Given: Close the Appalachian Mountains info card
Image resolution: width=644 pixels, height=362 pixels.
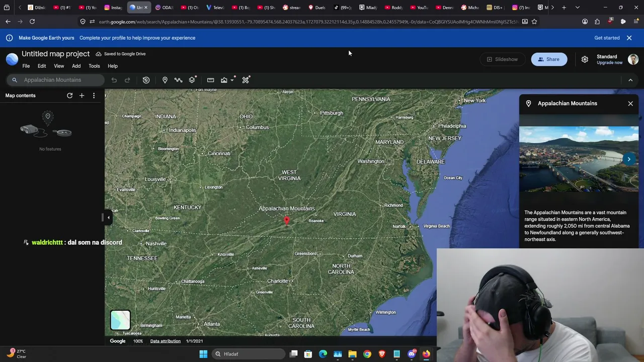Looking at the screenshot, I should [x=630, y=104].
